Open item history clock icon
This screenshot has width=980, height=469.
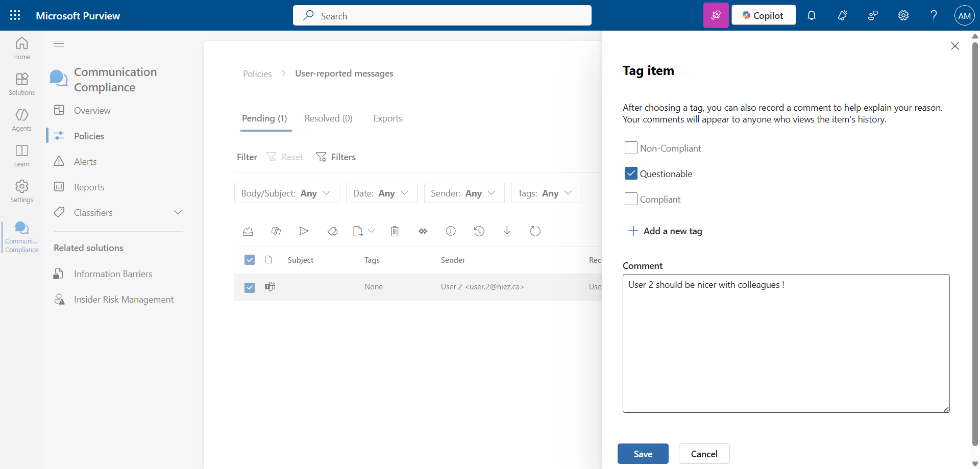[479, 231]
